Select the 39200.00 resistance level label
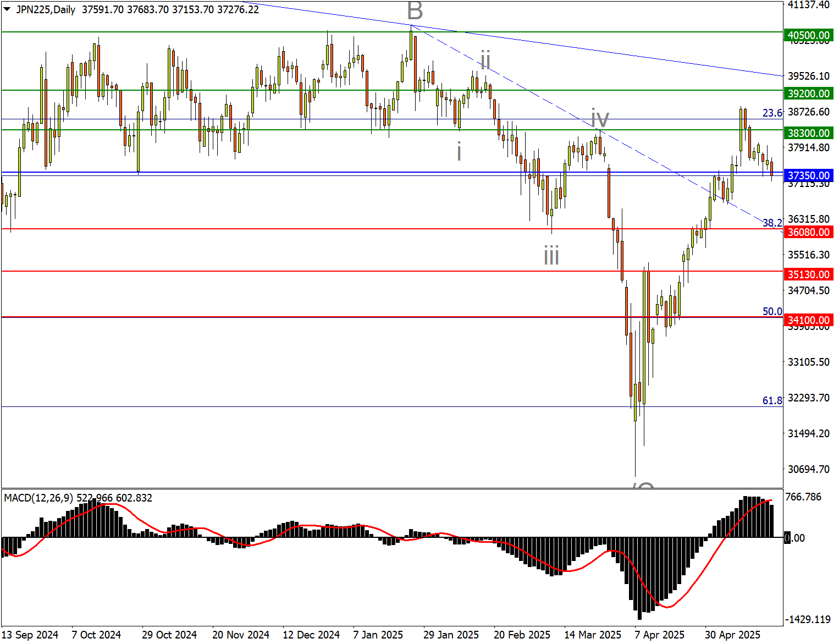The height and width of the screenshot is (644, 839). pyautogui.click(x=808, y=93)
